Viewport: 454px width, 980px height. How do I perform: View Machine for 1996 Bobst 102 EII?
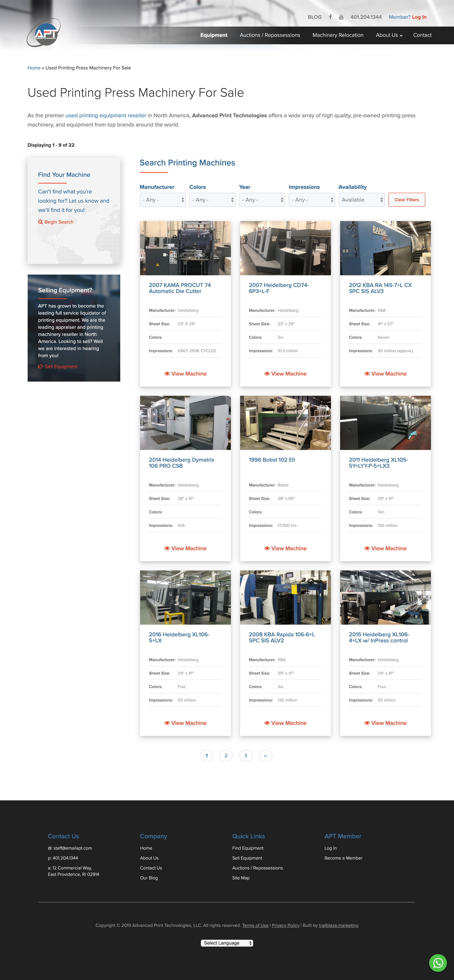tap(285, 548)
